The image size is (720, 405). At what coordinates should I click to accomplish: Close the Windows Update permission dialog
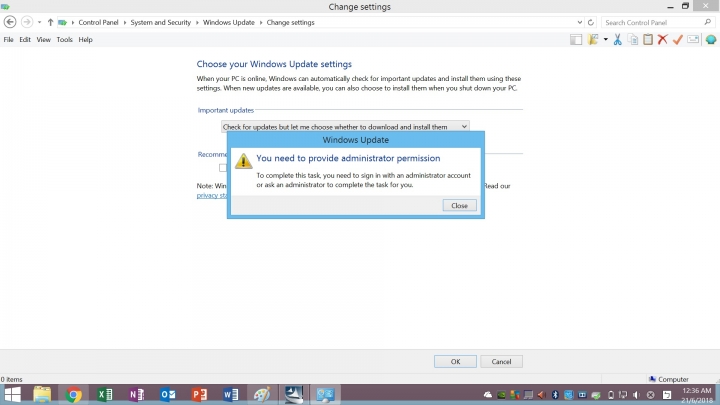pyautogui.click(x=459, y=205)
